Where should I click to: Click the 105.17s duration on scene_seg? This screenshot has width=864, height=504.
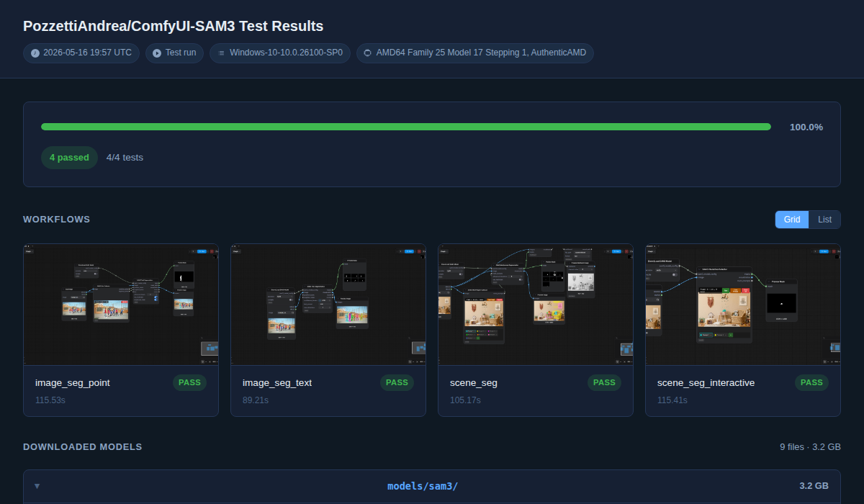click(x=465, y=400)
